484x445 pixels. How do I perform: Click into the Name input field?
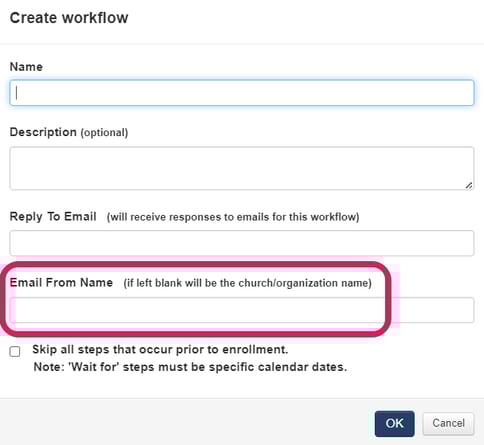(242, 93)
